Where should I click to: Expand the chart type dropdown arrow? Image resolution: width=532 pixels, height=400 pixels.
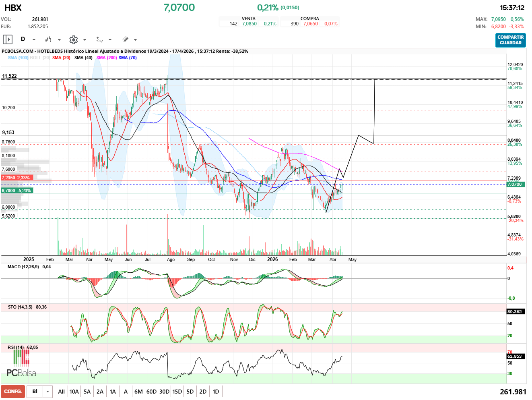point(59,40)
